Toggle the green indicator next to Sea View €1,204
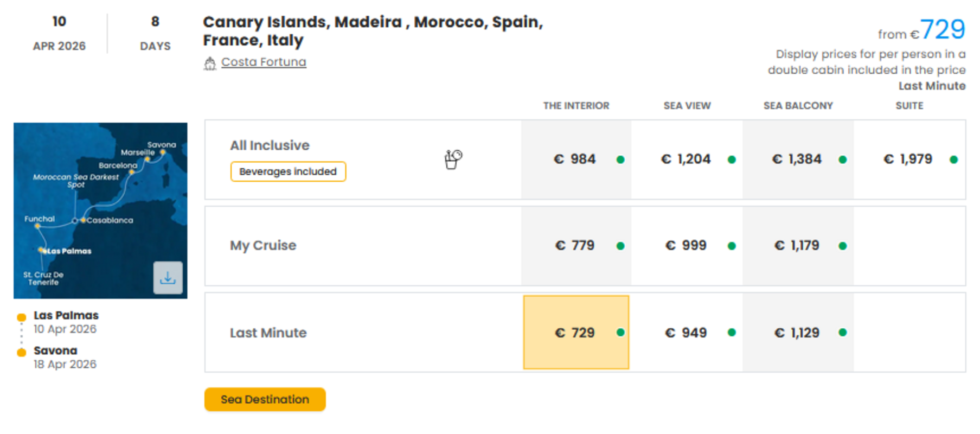 731,159
